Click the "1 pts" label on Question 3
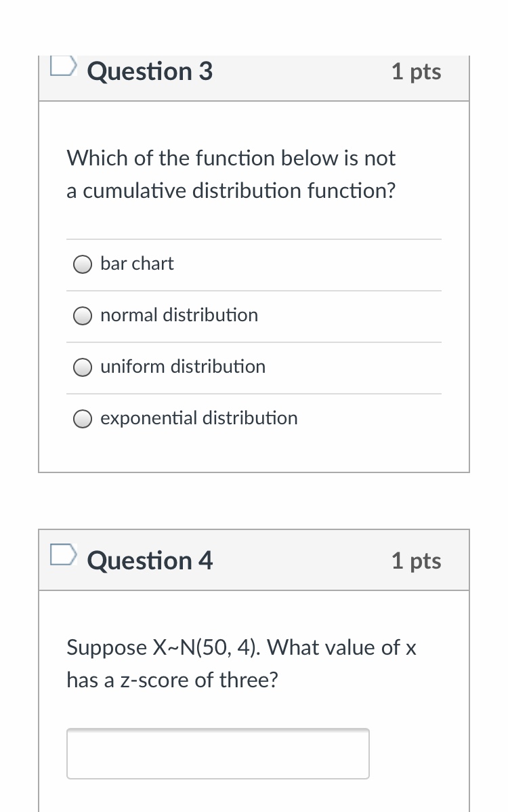This screenshot has height=812, width=508. pyautogui.click(x=416, y=71)
